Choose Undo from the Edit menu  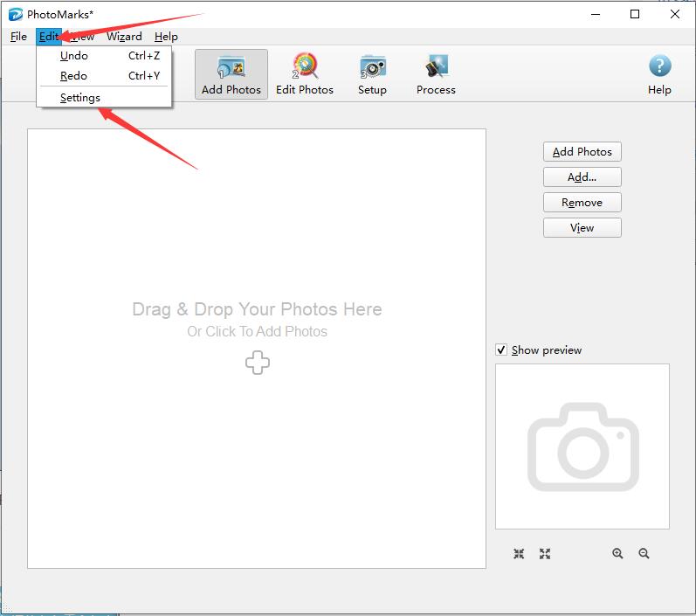point(104,56)
